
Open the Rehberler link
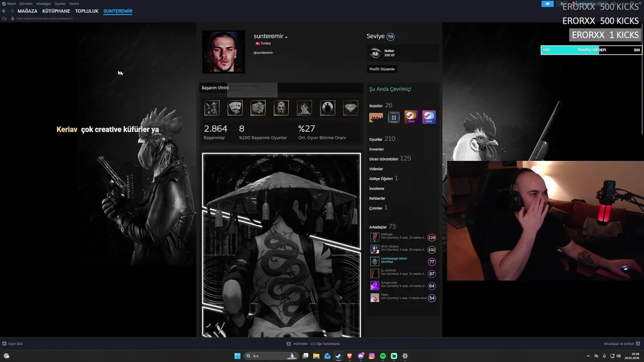pyautogui.click(x=377, y=199)
